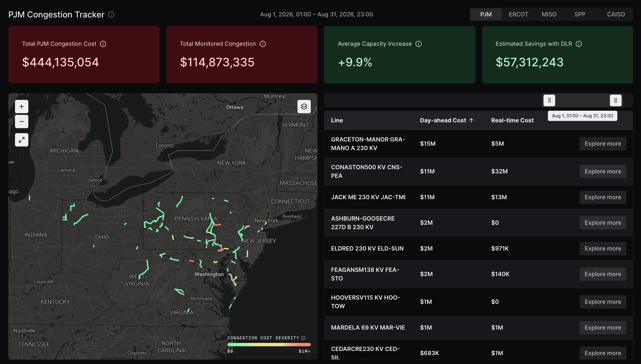Viewport: 641px width, 364px height.
Task: Explore more for JACK ME 230 KV
Action: (603, 197)
